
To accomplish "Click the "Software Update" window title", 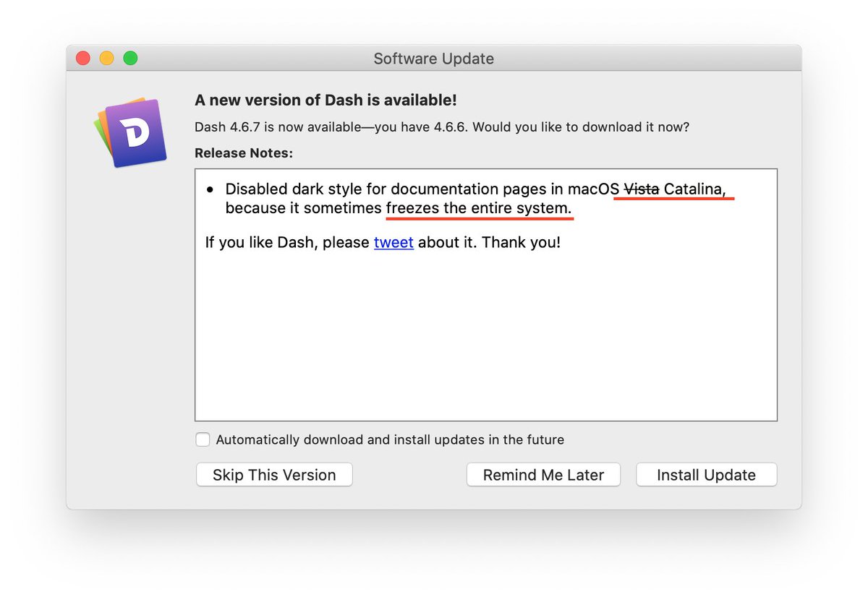I will tap(434, 59).
